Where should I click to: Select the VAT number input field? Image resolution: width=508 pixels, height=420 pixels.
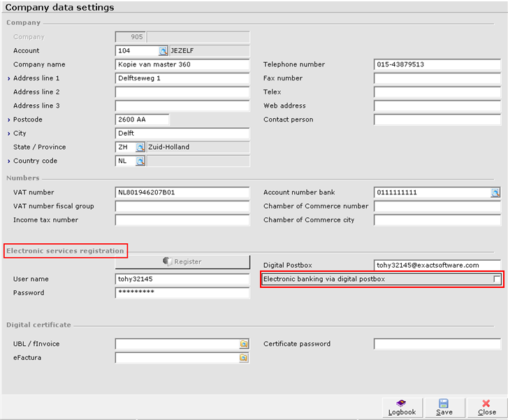pyautogui.click(x=182, y=193)
